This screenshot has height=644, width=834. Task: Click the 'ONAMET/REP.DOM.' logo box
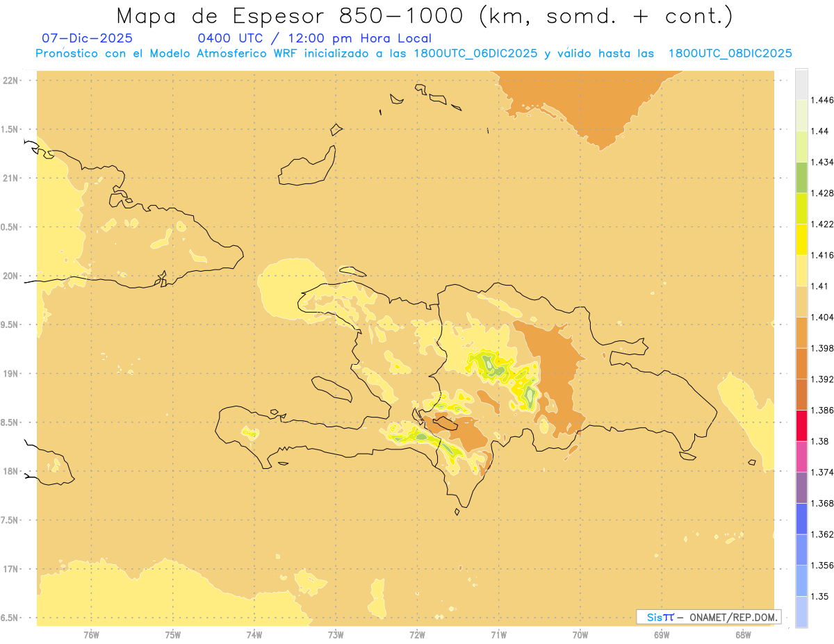click(x=709, y=617)
